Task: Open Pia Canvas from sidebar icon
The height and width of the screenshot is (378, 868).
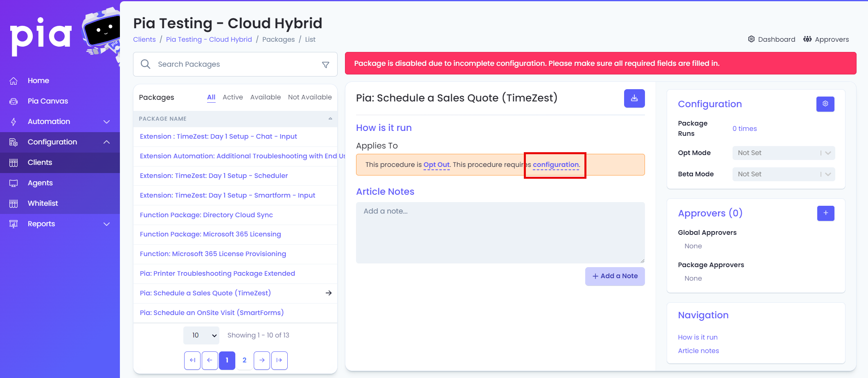Action: point(14,101)
